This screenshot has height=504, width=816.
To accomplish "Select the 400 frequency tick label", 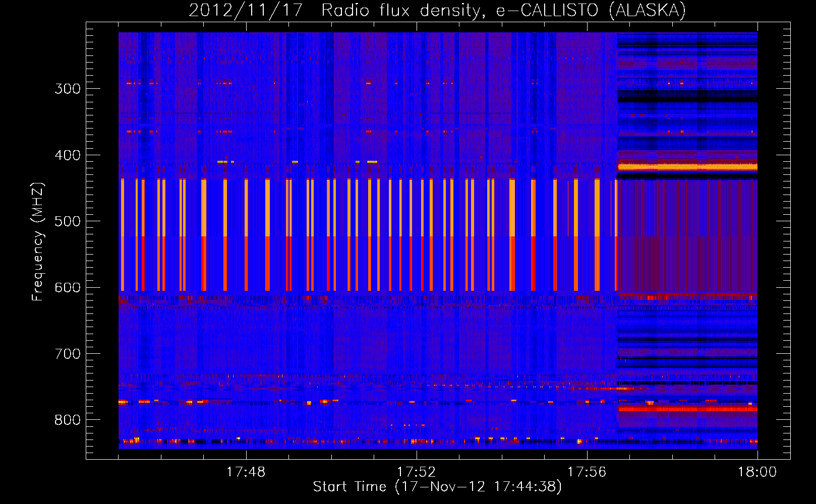I will [x=68, y=155].
